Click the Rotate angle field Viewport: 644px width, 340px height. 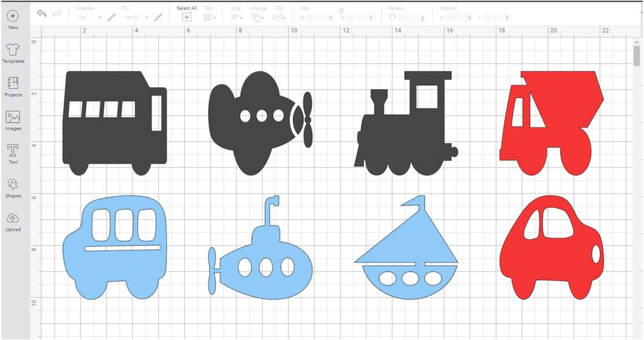409,18
